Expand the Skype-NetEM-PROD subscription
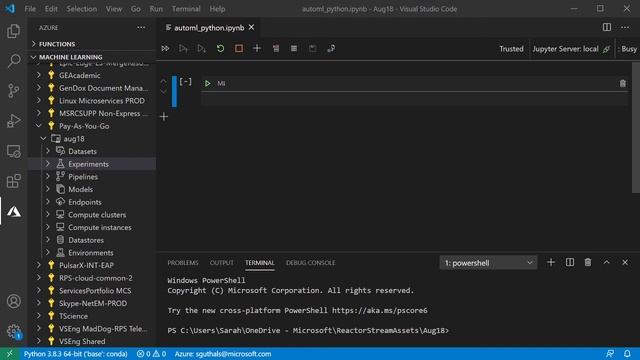The width and height of the screenshot is (640, 360). click(39, 303)
